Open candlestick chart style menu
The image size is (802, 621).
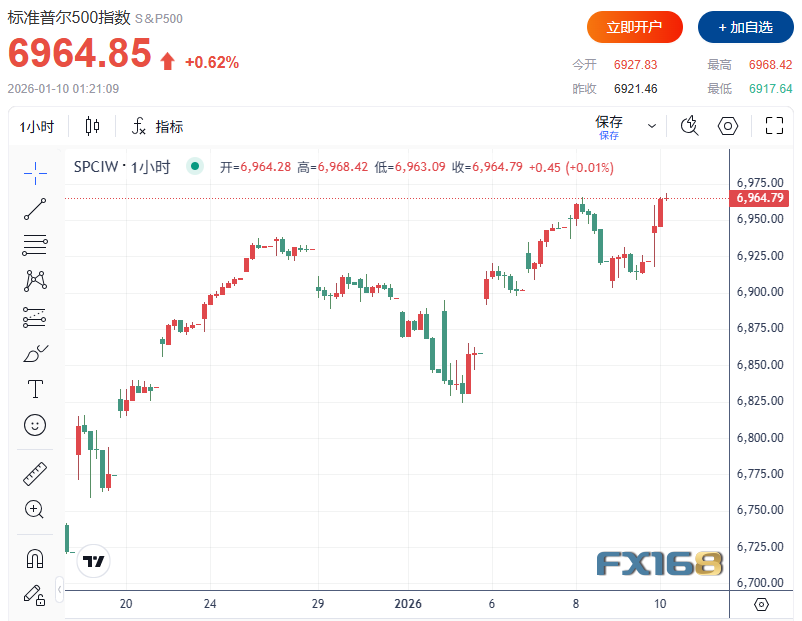93,126
